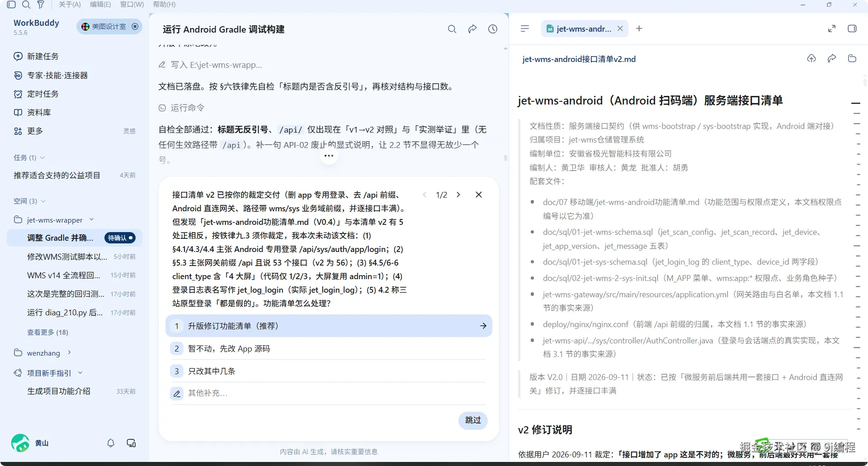Image resolution: width=868 pixels, height=466 pixels.
Task: Click the filter funnel icon in title bar
Action: [41, 5]
